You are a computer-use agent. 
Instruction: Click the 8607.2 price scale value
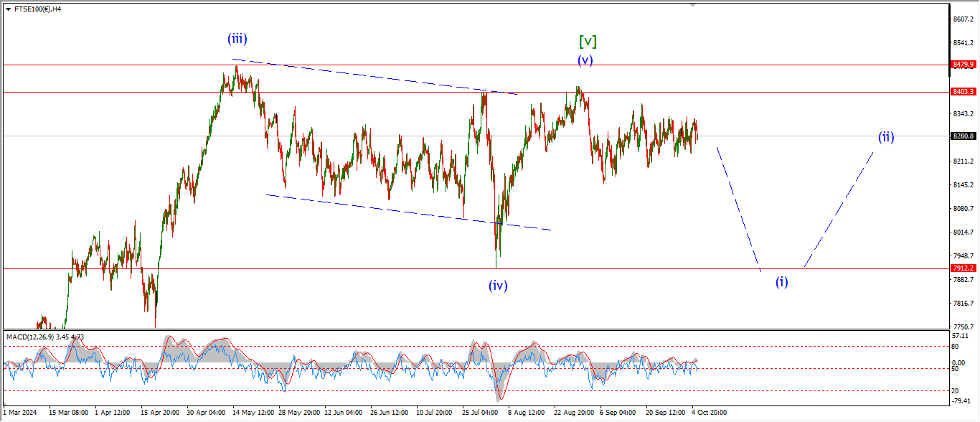[x=963, y=19]
